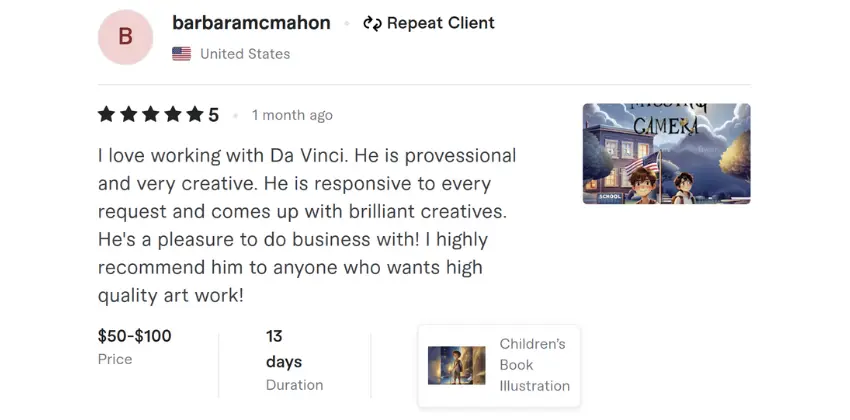Click the United States country text
This screenshot has width=850, height=420.
245,54
